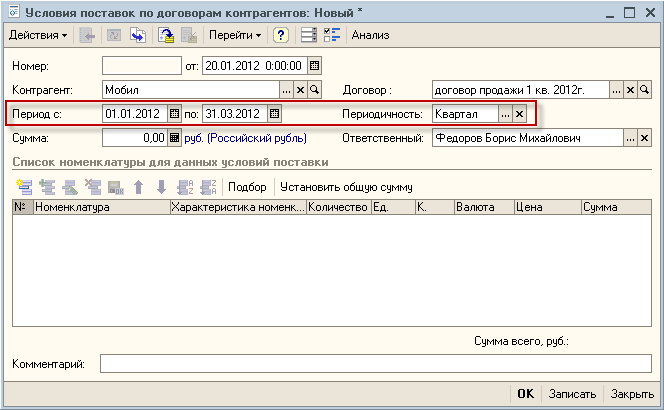Clear the Периодичность Квартал value
The height and width of the screenshot is (410, 664).
tap(519, 114)
